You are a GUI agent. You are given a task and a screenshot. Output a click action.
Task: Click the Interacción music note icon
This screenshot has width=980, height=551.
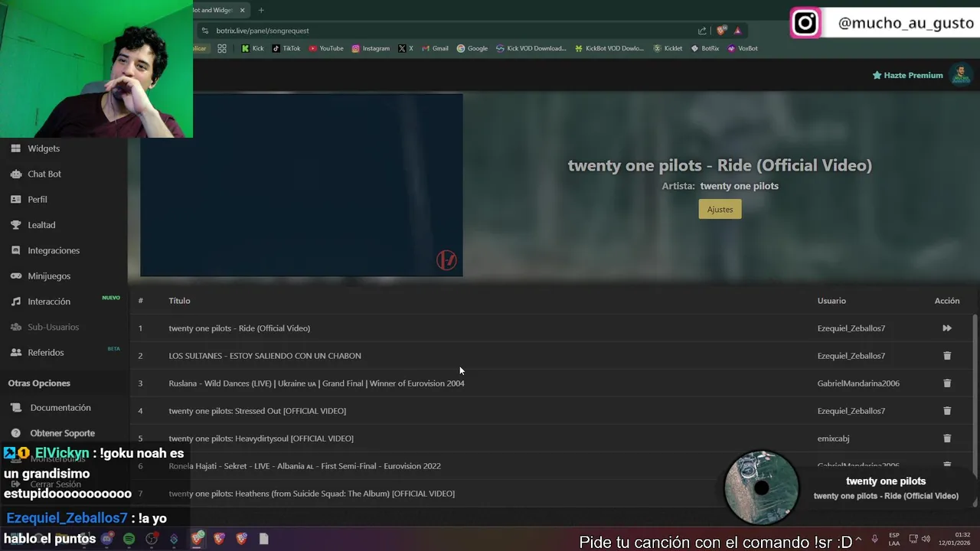click(15, 302)
